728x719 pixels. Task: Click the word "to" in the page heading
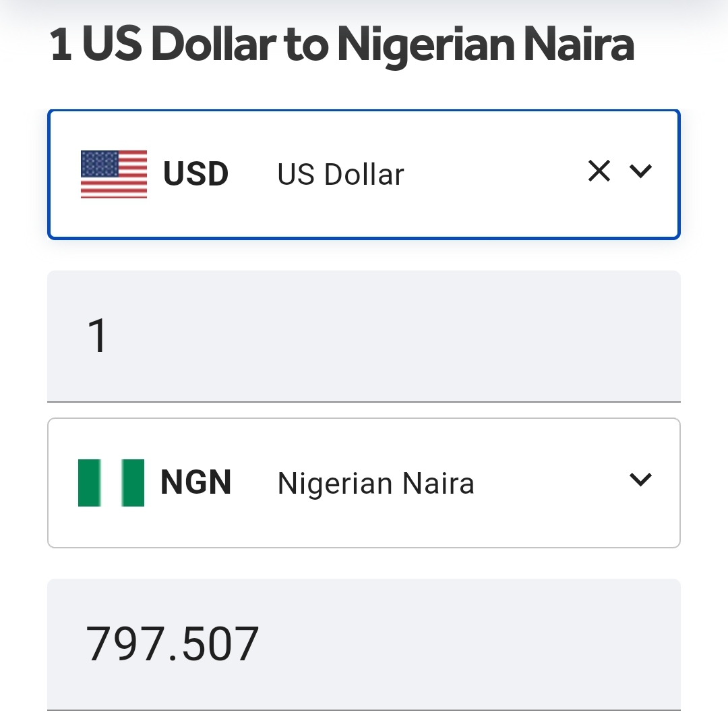coord(307,45)
